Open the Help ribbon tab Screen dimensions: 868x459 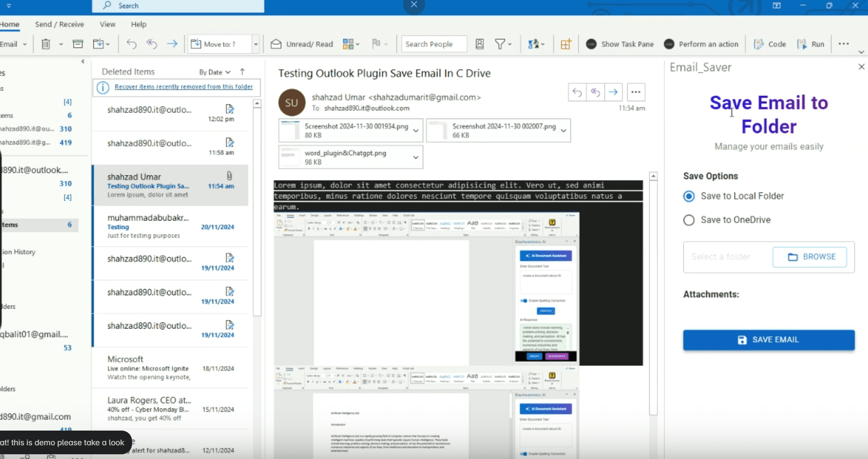click(x=139, y=24)
